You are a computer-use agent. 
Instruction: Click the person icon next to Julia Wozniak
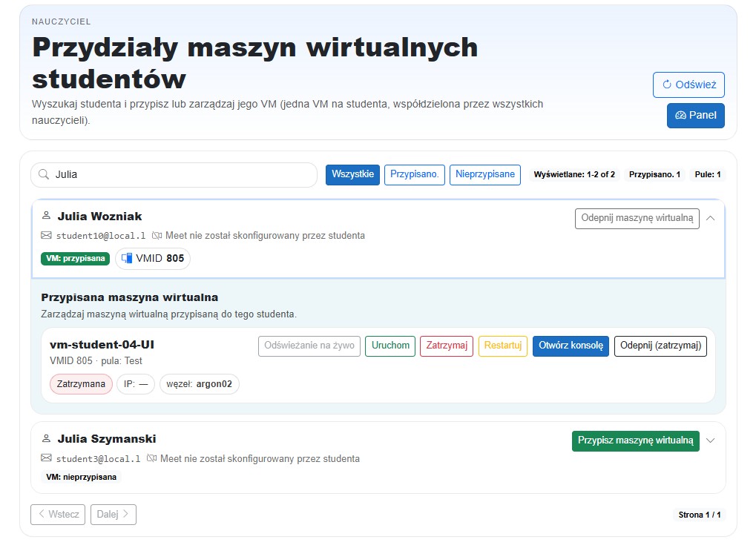[46, 216]
